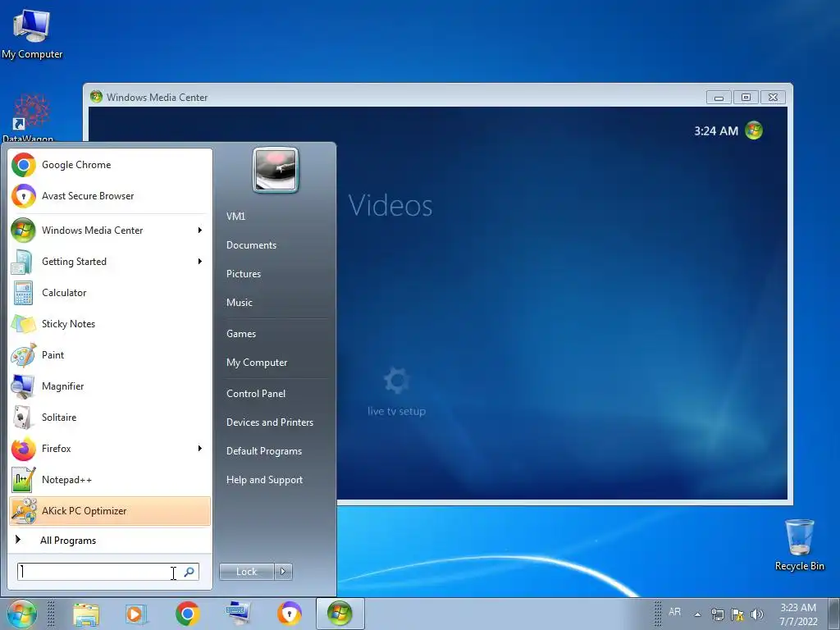Click the Media Center green logo button
The width and height of the screenshot is (840, 630).
[754, 130]
